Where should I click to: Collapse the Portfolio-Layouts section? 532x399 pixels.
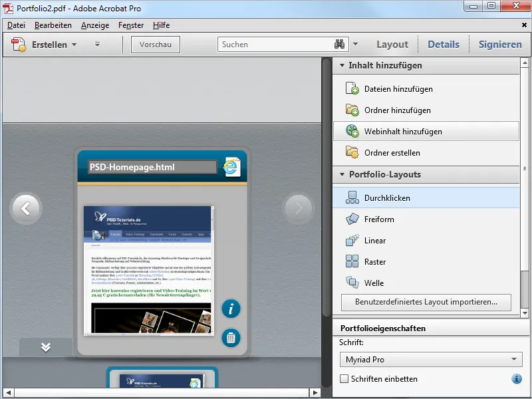point(342,174)
